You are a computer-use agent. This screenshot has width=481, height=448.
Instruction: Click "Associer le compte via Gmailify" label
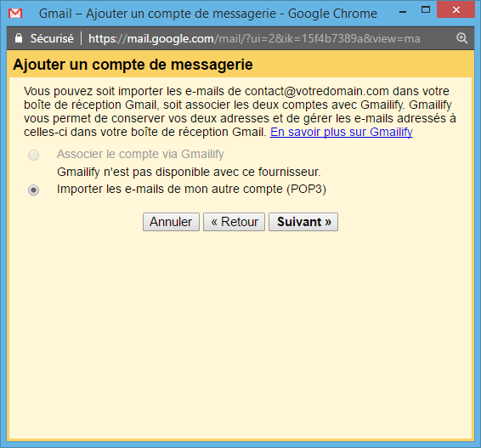pos(140,154)
